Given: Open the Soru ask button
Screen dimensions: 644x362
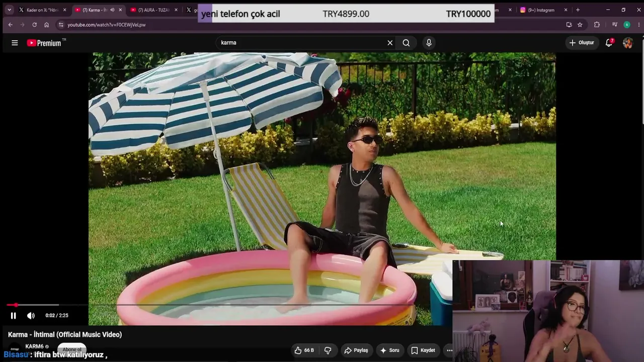Looking at the screenshot, I should pos(390,350).
